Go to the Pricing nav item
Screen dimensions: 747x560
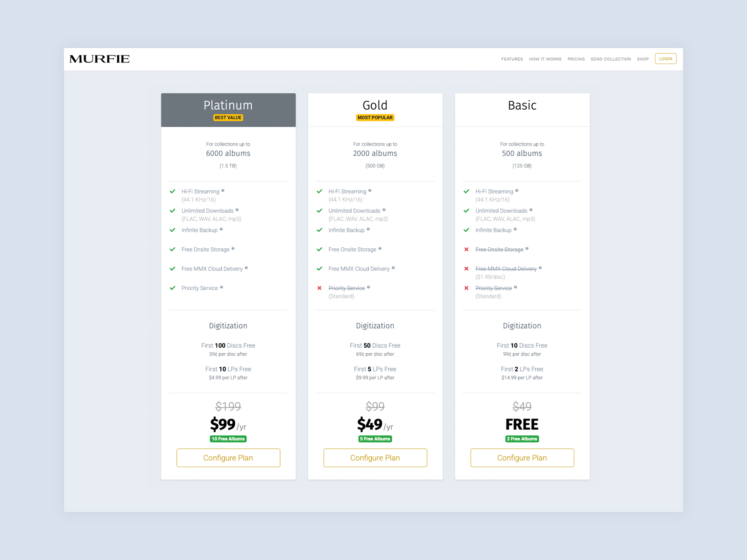(x=576, y=59)
